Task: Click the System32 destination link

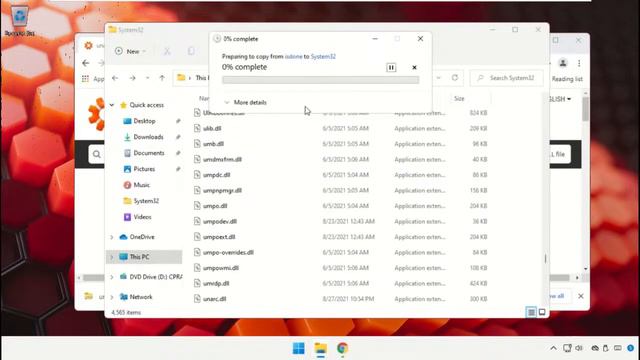Action: tap(323, 57)
